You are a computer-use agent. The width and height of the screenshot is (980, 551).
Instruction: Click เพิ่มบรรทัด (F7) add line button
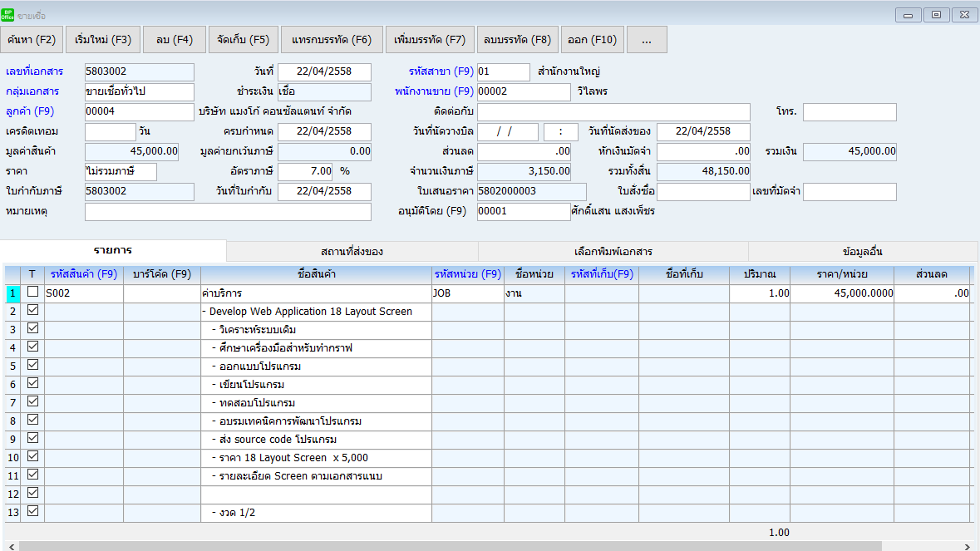tap(430, 39)
